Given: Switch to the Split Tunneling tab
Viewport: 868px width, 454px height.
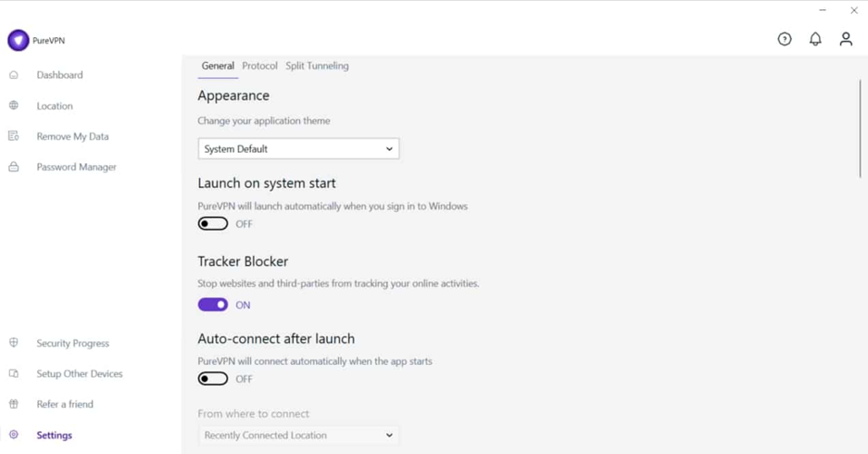Looking at the screenshot, I should (x=317, y=65).
